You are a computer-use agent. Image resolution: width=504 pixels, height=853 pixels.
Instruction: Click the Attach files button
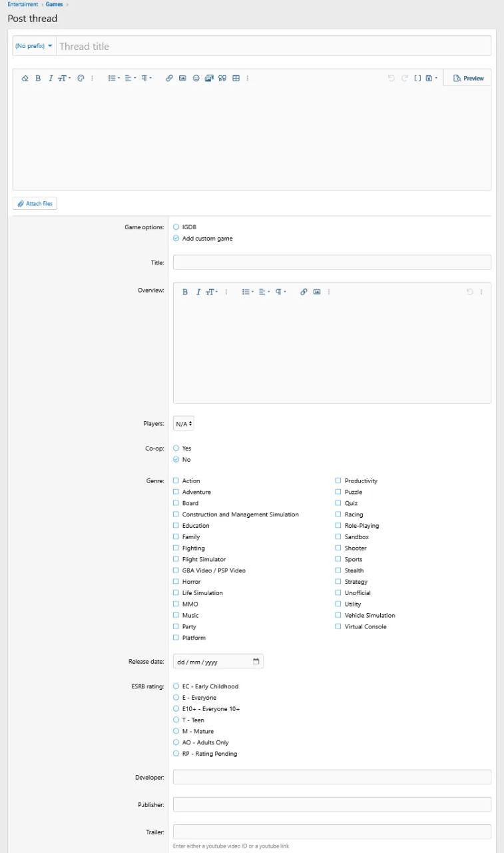35,203
